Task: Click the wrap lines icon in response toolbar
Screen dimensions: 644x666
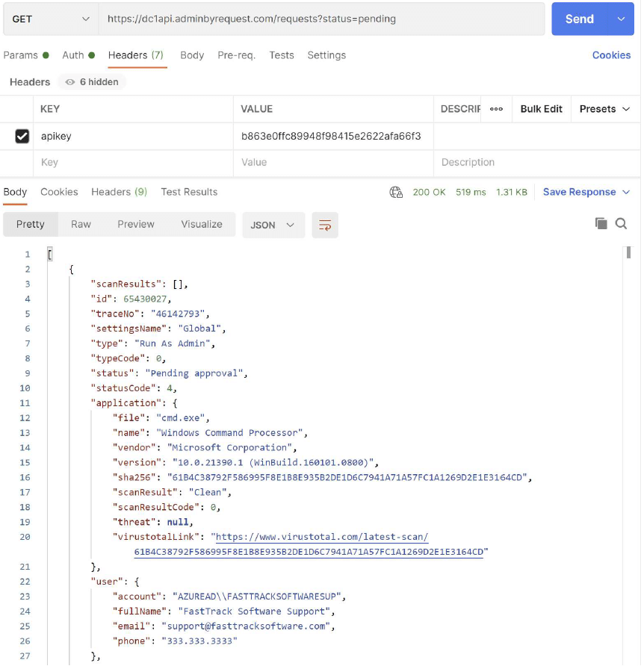Action: coord(325,225)
